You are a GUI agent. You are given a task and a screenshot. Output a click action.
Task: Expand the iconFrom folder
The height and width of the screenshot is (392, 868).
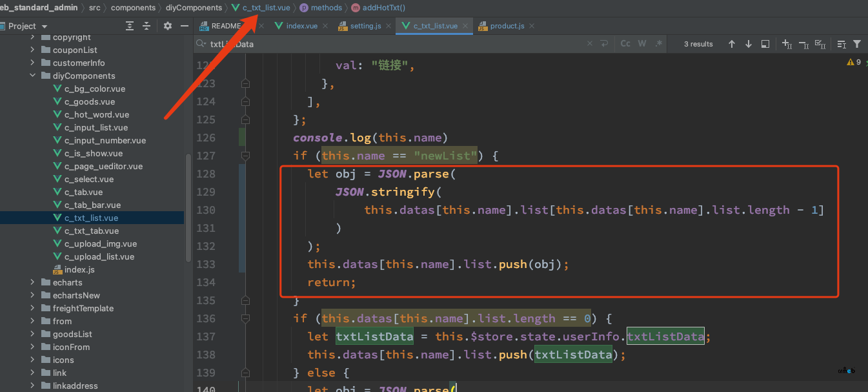(x=32, y=347)
